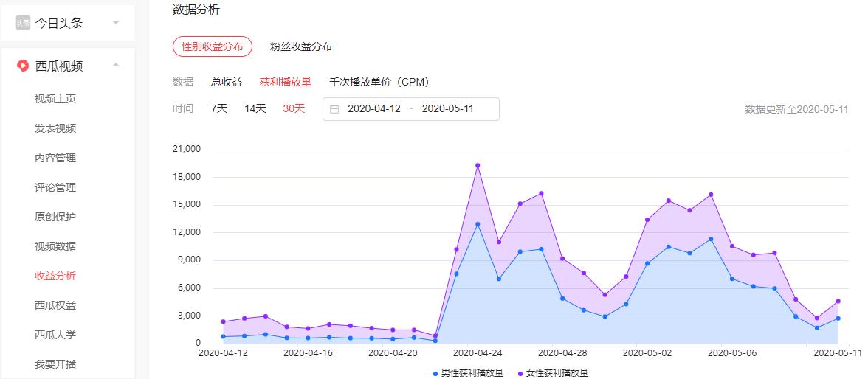Image resolution: width=868 pixels, height=379 pixels.
Task: Toggle 女性获利播放量 legend series
Action: point(553,373)
